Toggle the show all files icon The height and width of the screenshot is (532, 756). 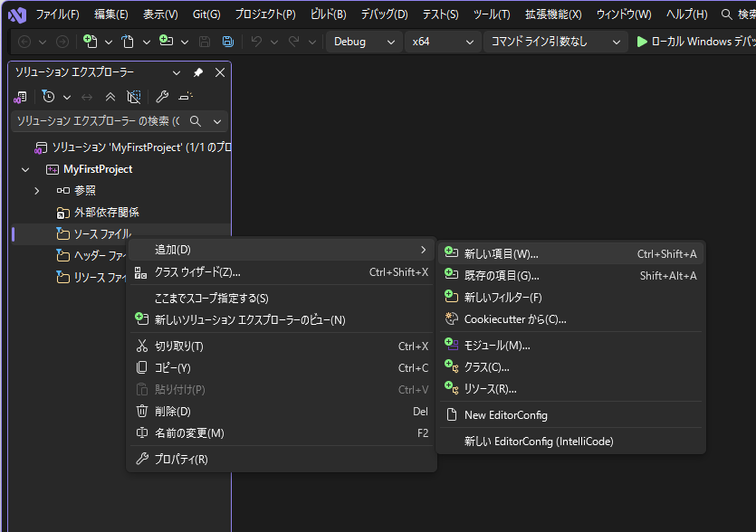click(x=134, y=97)
